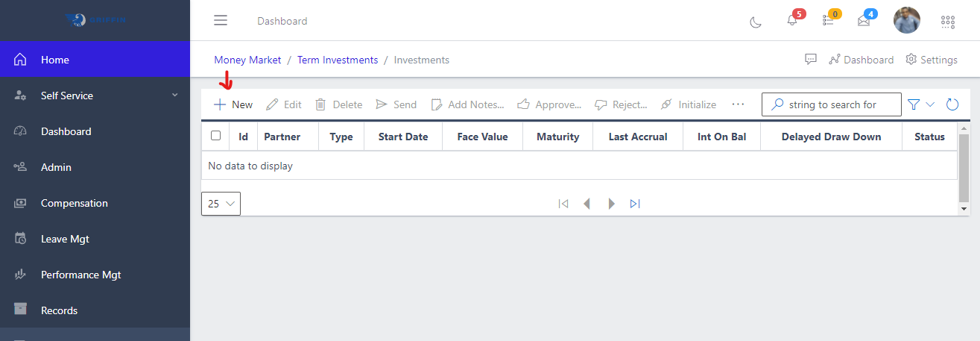Focus the string to search for field
The image size is (980, 341).
832,104
